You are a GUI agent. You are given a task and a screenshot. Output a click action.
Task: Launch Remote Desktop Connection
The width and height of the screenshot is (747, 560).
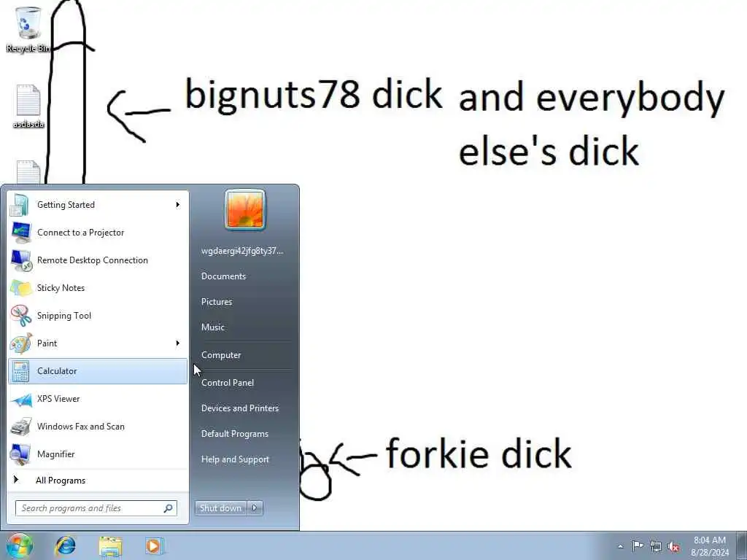pos(98,260)
